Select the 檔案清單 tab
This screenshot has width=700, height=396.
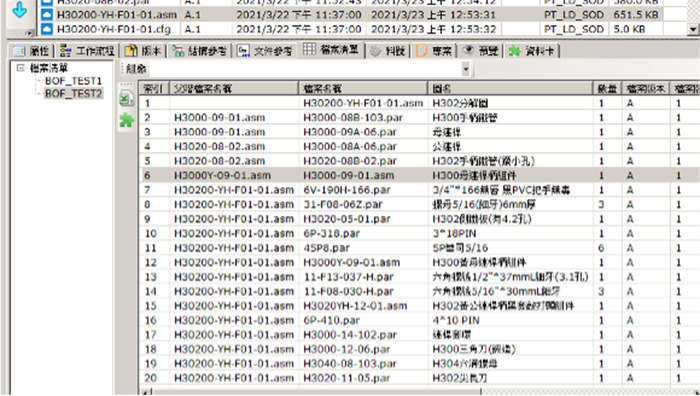tap(331, 50)
